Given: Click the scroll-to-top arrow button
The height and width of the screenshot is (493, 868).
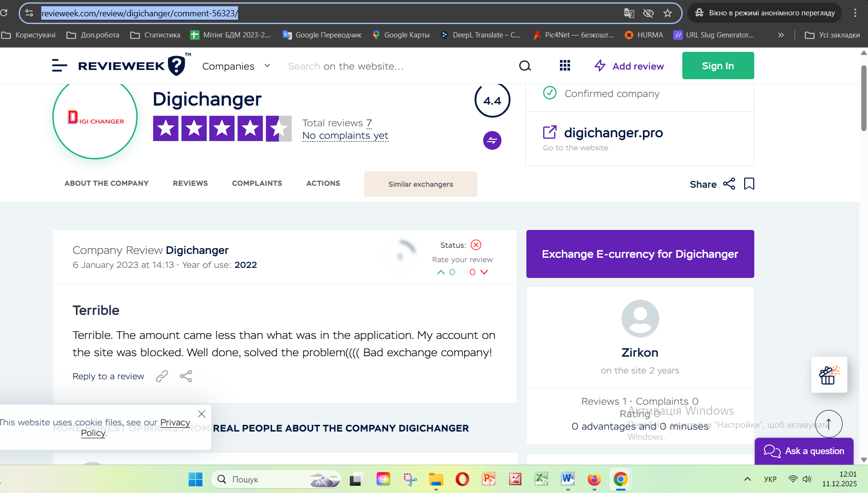Looking at the screenshot, I should click(829, 424).
